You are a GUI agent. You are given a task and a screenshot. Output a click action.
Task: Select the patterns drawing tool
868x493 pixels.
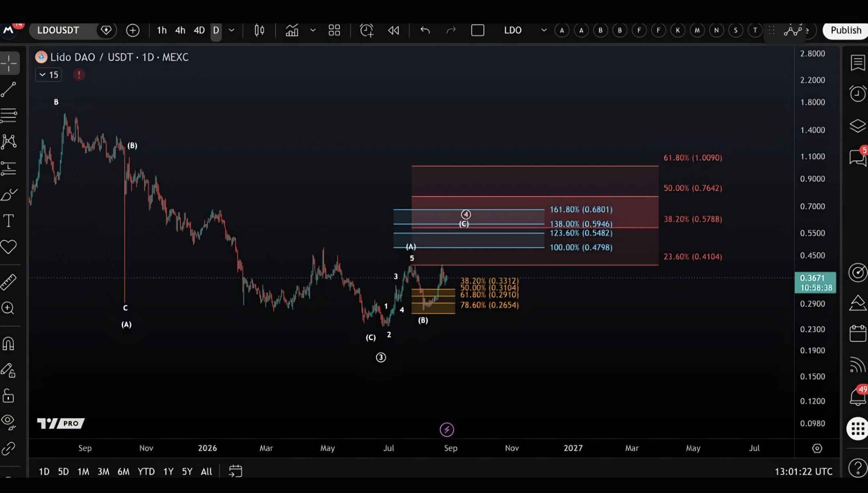pos(9,142)
